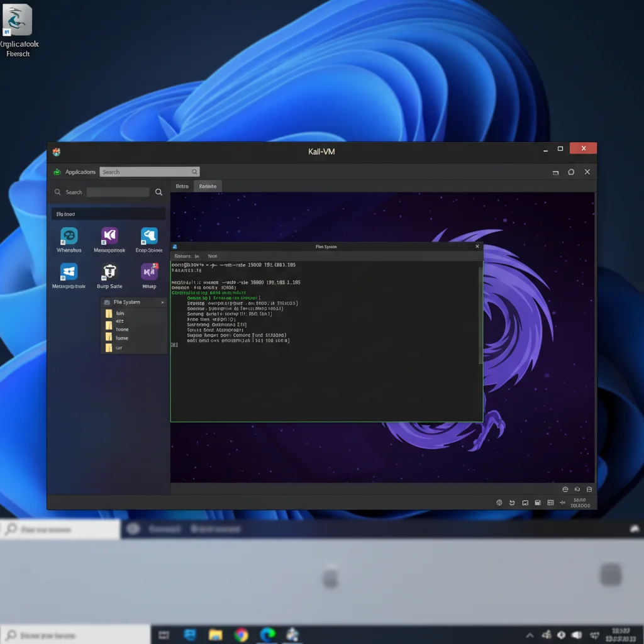Open the Burp Satte icon

point(109,272)
